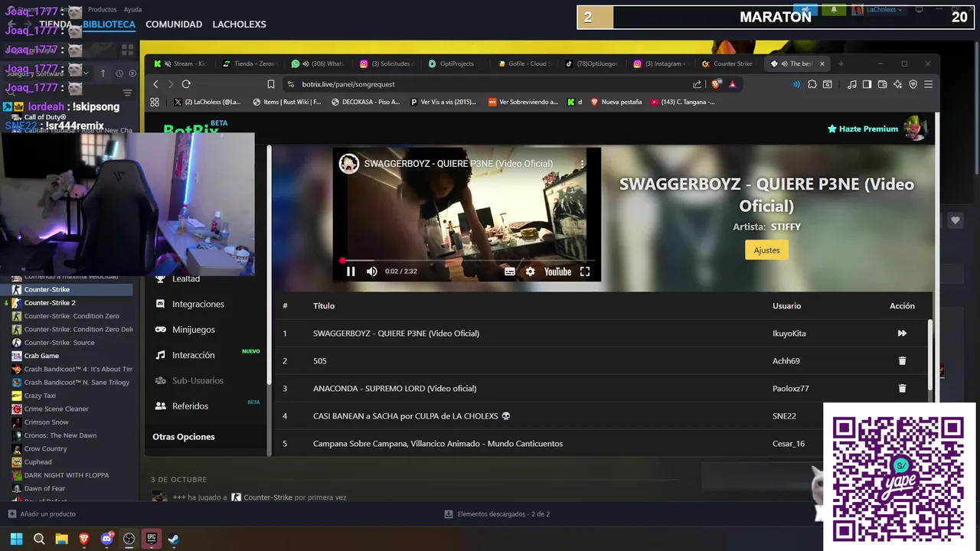This screenshot has width=980, height=551.
Task: Close the active BotRix browser tab
Action: click(822, 64)
